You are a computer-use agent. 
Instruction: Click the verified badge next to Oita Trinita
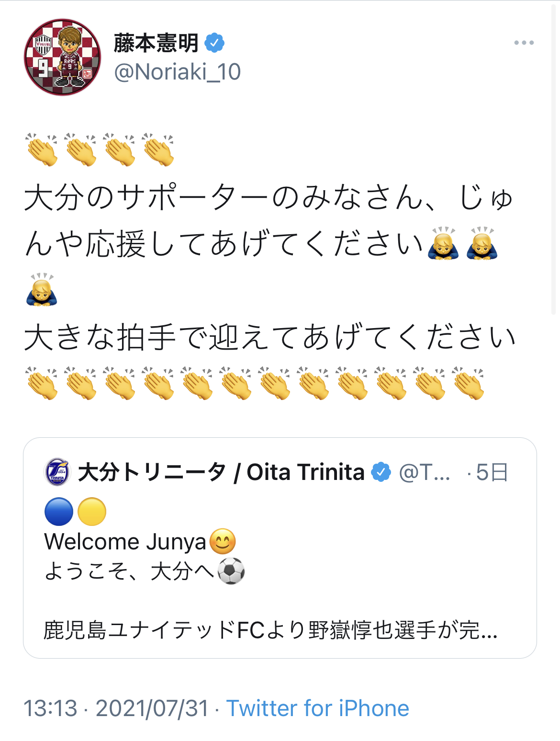click(x=381, y=472)
